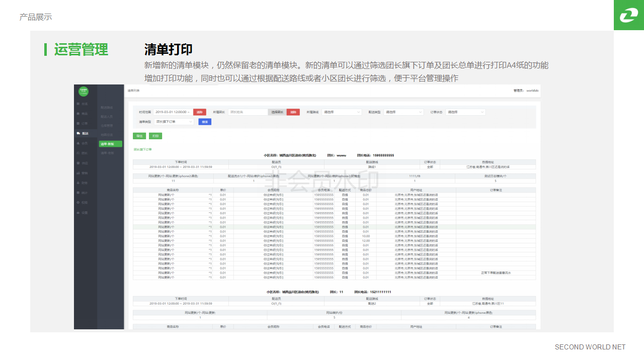Image resolution: width=644 pixels, height=362 pixels.
Task: Click the 12.00 total price cell
Action: pyautogui.click(x=366, y=241)
